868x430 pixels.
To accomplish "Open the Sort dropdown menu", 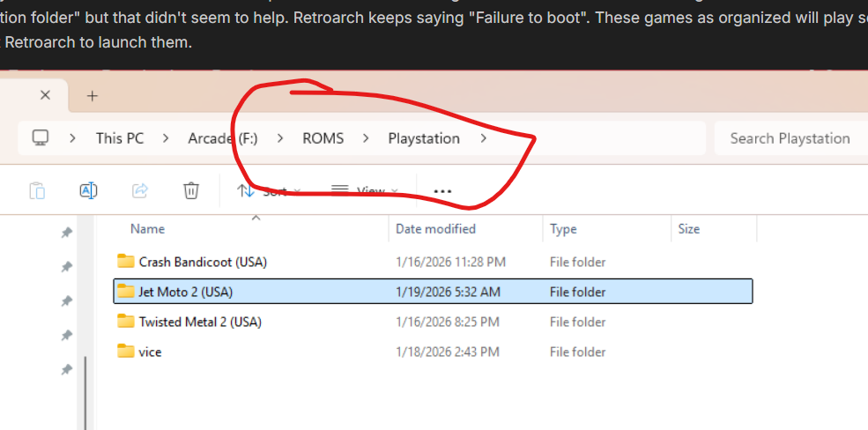I will pos(268,191).
